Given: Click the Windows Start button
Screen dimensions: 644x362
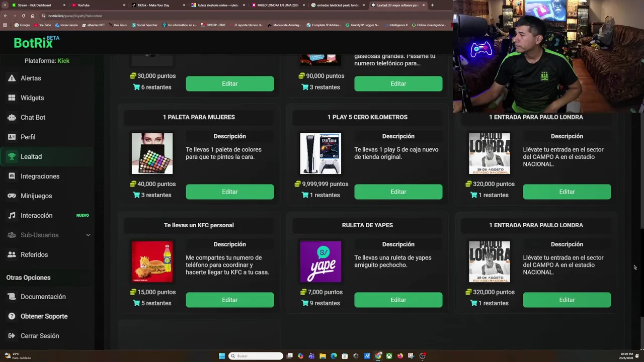Looking at the screenshot, I should tap(222, 356).
